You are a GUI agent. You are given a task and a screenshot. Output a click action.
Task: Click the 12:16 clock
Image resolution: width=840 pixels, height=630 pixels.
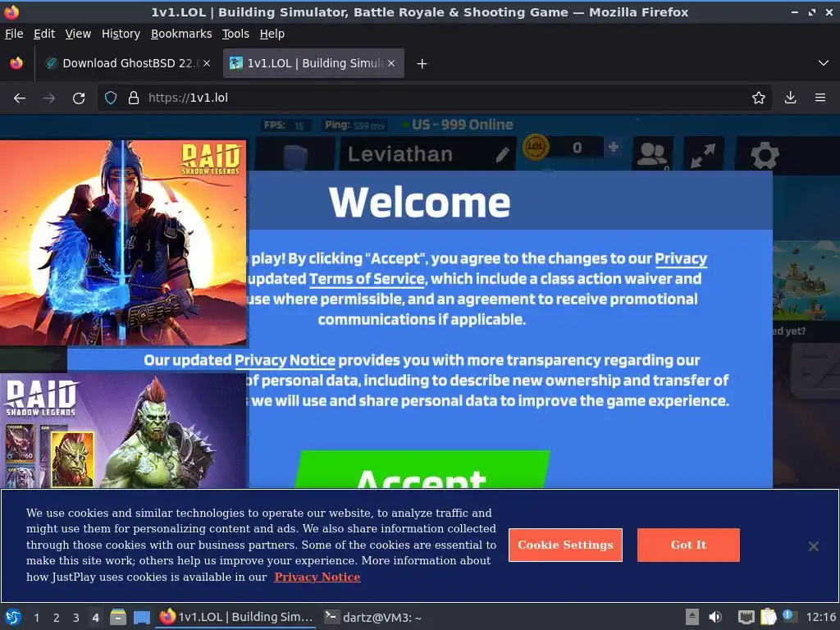click(820, 617)
